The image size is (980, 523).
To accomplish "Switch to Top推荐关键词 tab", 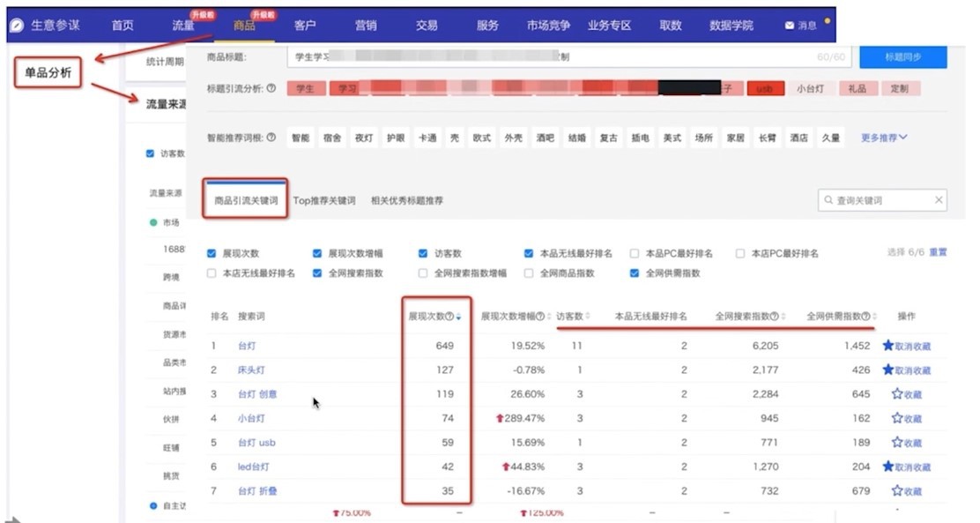I will click(x=323, y=201).
